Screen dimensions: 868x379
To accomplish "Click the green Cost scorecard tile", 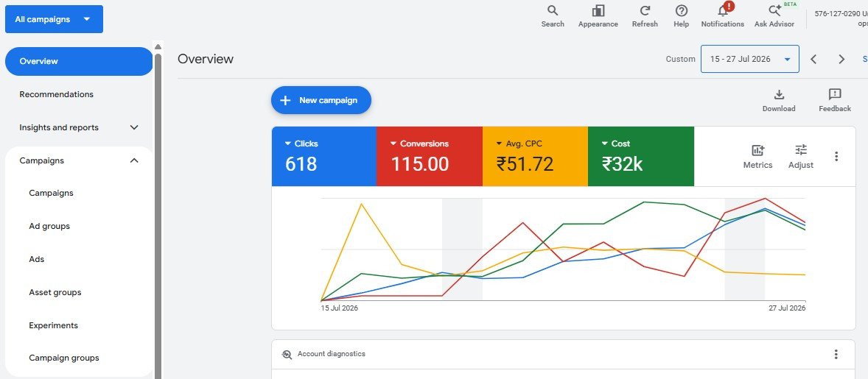I will [x=641, y=156].
